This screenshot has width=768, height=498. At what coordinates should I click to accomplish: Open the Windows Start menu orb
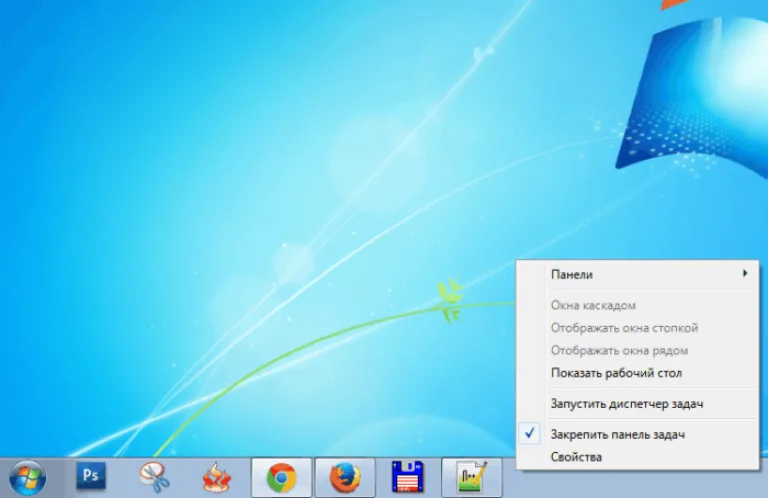pyautogui.click(x=27, y=478)
